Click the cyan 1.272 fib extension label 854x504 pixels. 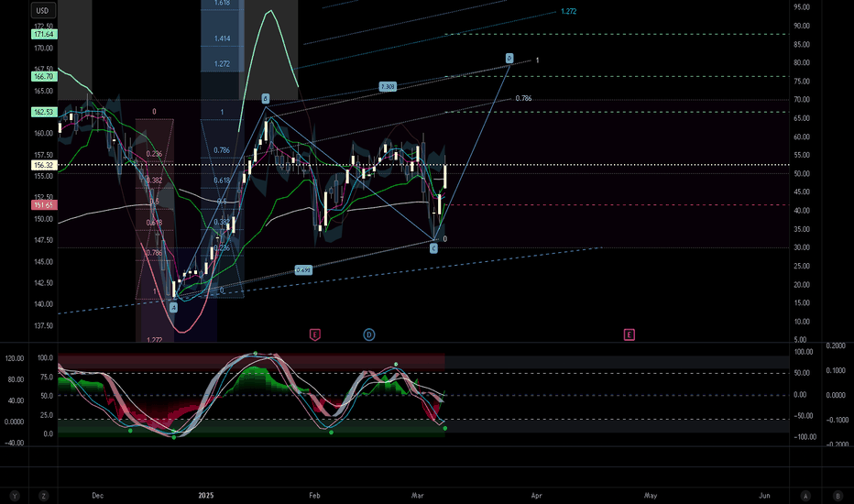point(569,11)
